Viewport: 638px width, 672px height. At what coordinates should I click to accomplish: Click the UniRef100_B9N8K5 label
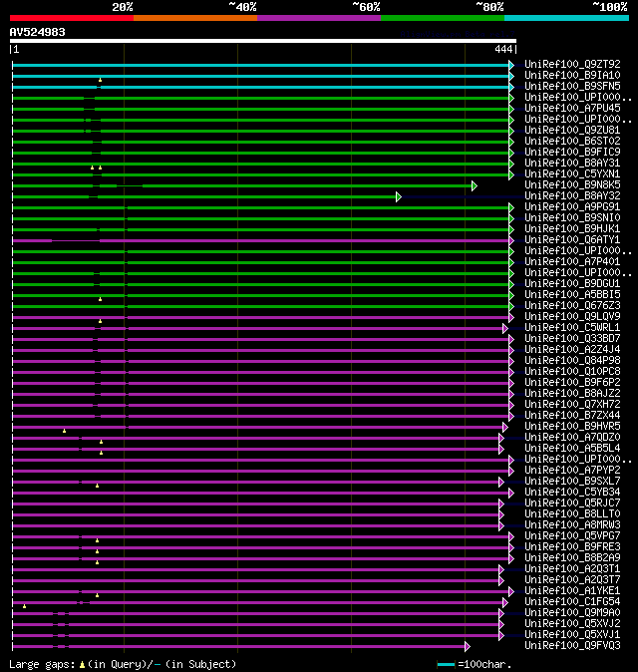coord(572,184)
